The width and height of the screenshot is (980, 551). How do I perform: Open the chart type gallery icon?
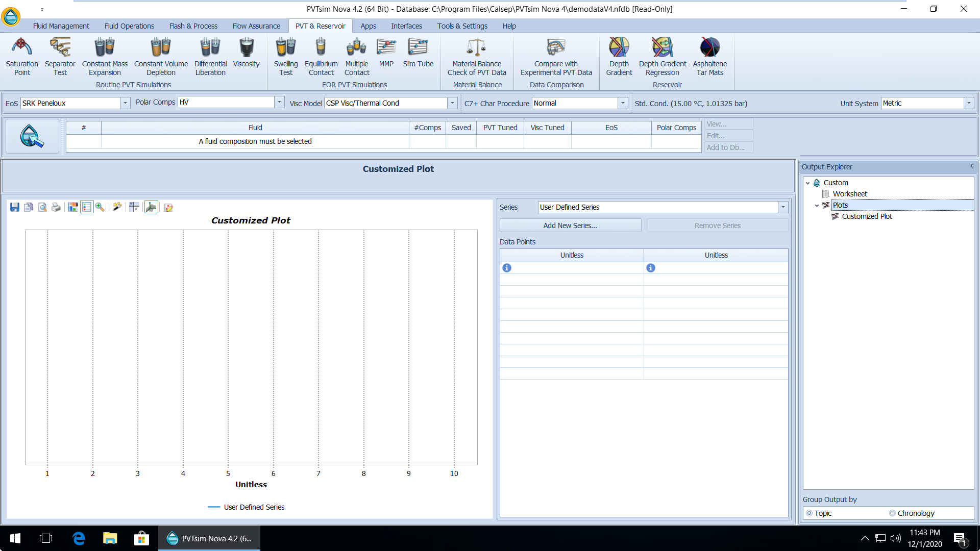coord(73,207)
